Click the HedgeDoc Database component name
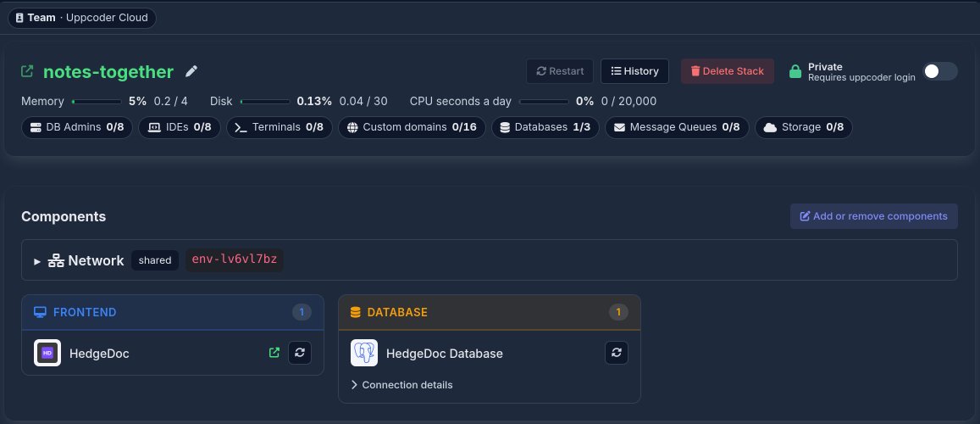The image size is (980, 424). (445, 354)
